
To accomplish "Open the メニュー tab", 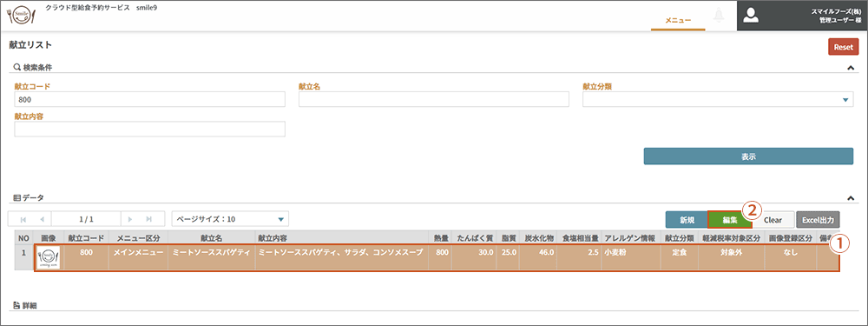I will [678, 20].
